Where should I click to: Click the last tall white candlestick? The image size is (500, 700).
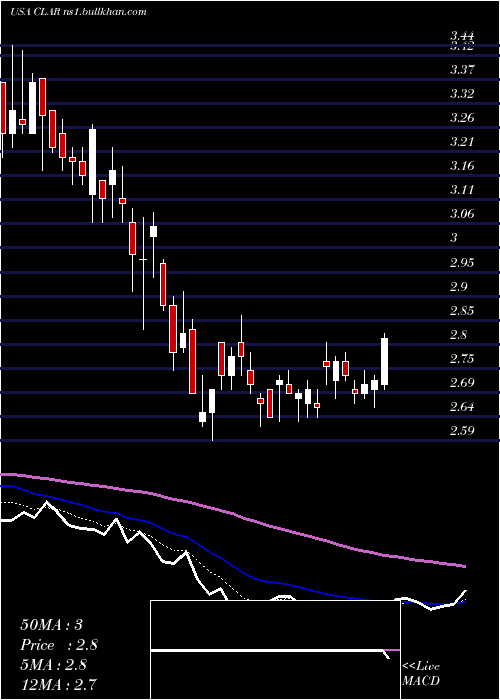click(x=384, y=361)
